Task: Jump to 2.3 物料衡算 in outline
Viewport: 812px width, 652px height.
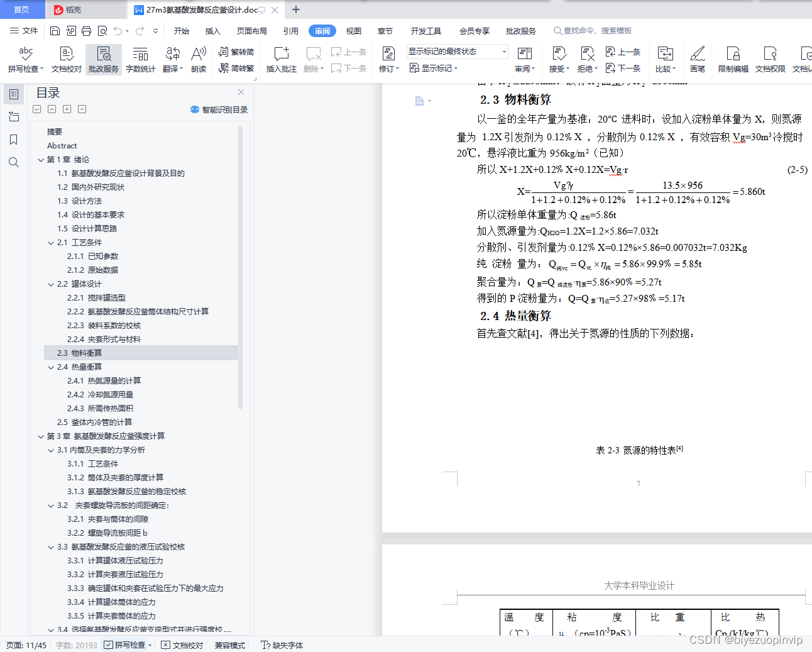Action: click(x=141, y=353)
